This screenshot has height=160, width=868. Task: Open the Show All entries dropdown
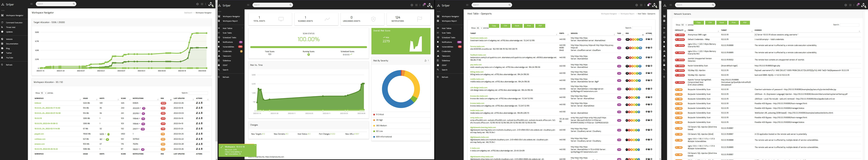tap(479, 28)
